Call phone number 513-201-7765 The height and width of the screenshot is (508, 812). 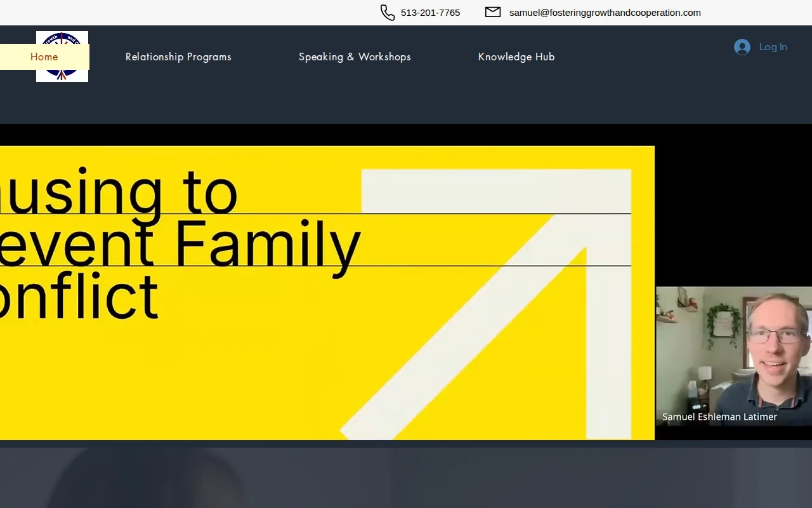pos(431,13)
